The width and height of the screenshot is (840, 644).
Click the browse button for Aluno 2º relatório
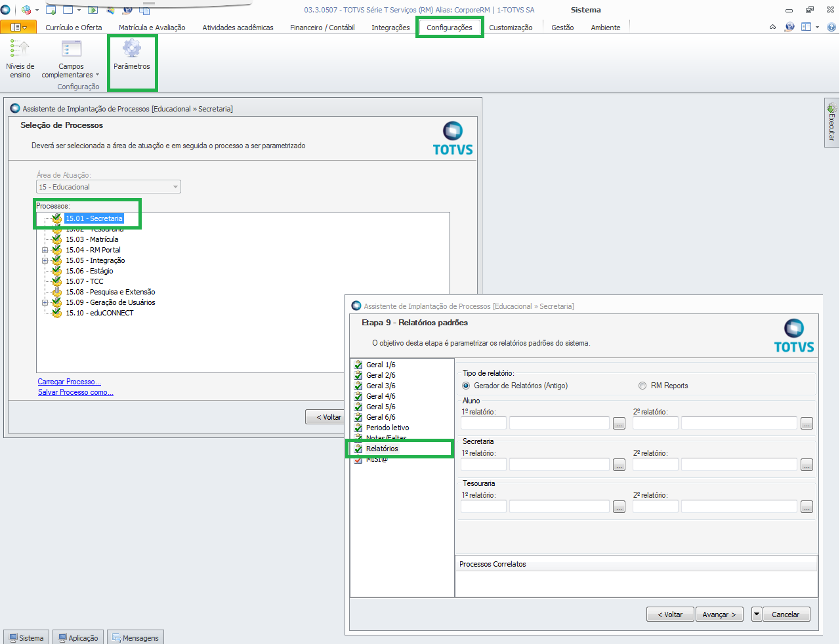[807, 424]
